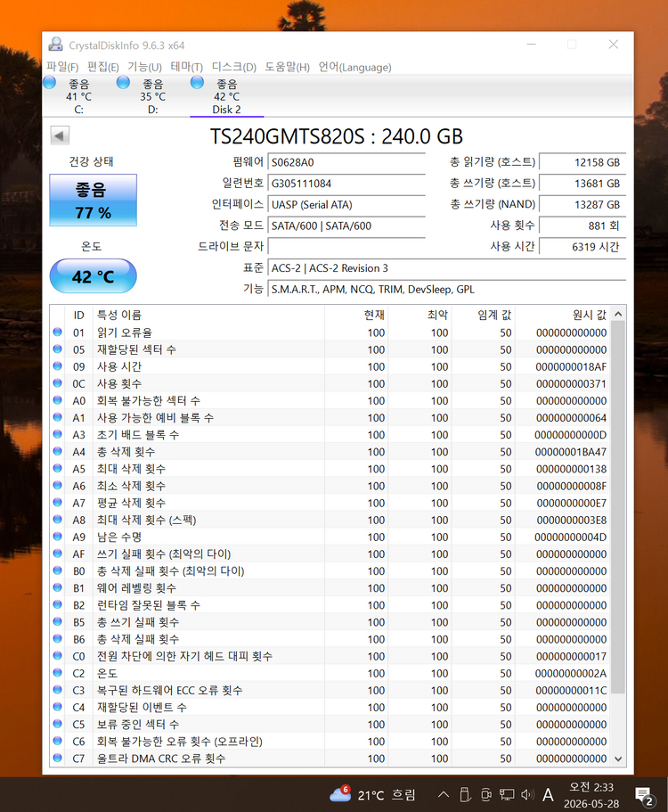Click the status orb for row B1
Image resolution: width=668 pixels, height=812 pixels.
57,587
